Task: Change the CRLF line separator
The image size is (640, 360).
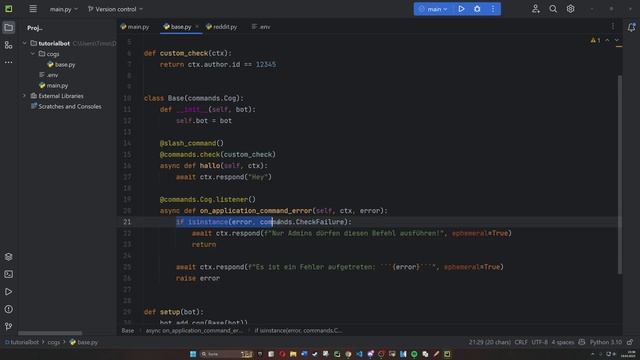Action: pos(521,342)
